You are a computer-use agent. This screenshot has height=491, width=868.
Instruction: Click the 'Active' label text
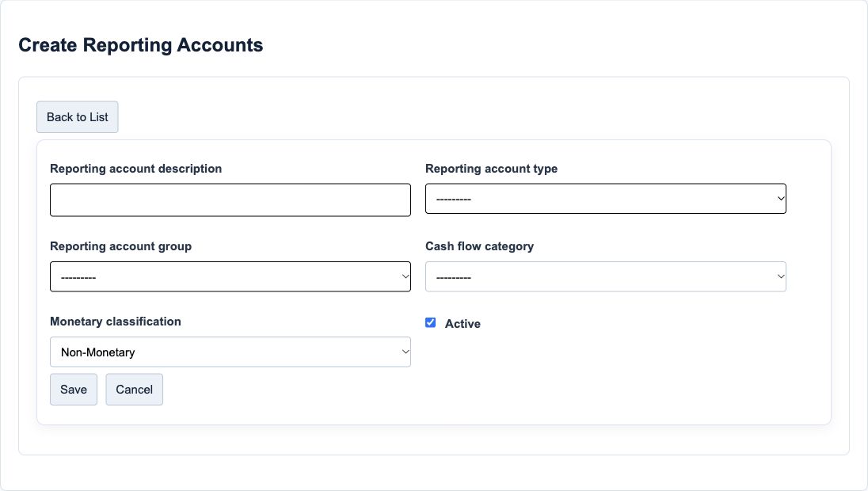[463, 324]
